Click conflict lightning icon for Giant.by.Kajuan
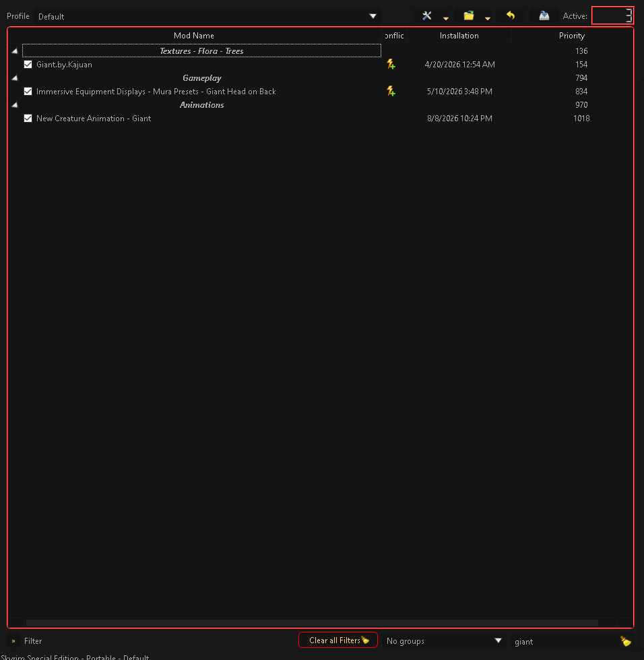Screen dimensions: 644x660 pyautogui.click(x=391, y=65)
